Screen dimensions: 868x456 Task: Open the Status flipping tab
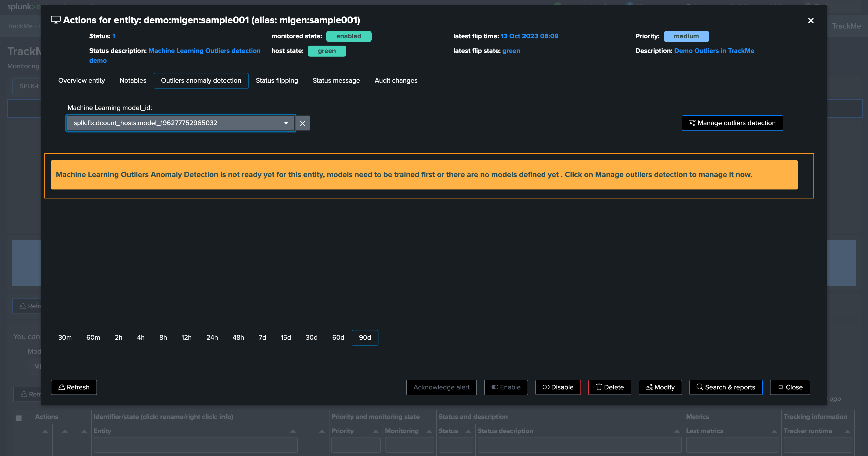pyautogui.click(x=277, y=81)
